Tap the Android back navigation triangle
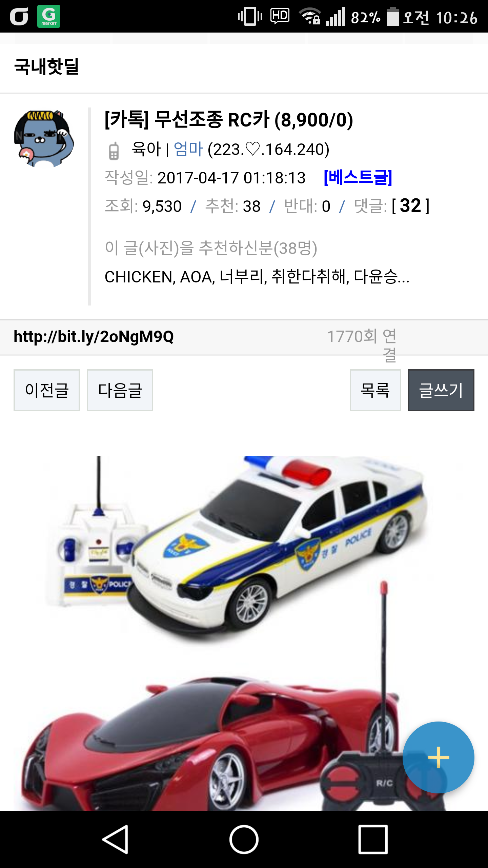The image size is (488, 868). point(116,840)
